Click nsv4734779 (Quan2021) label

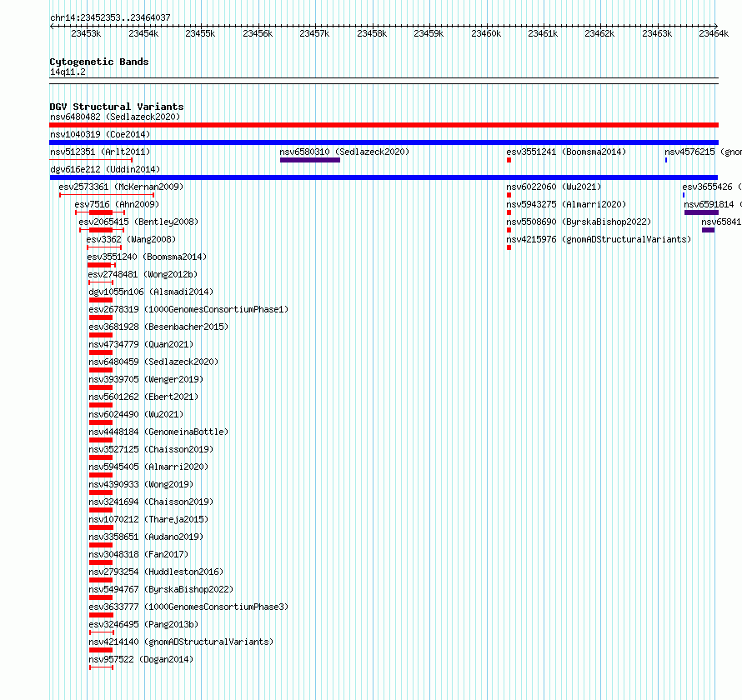pyautogui.click(x=141, y=344)
